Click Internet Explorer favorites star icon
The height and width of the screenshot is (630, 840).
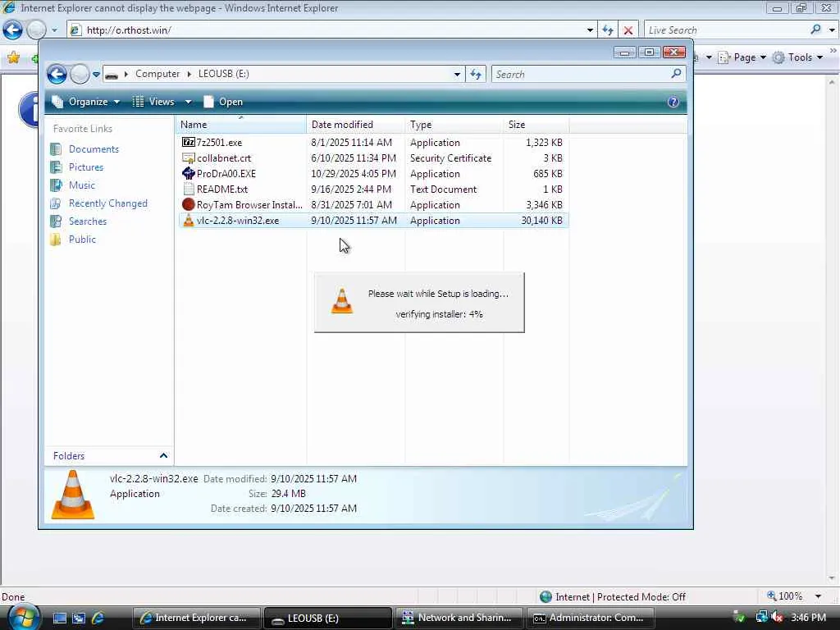13,57
